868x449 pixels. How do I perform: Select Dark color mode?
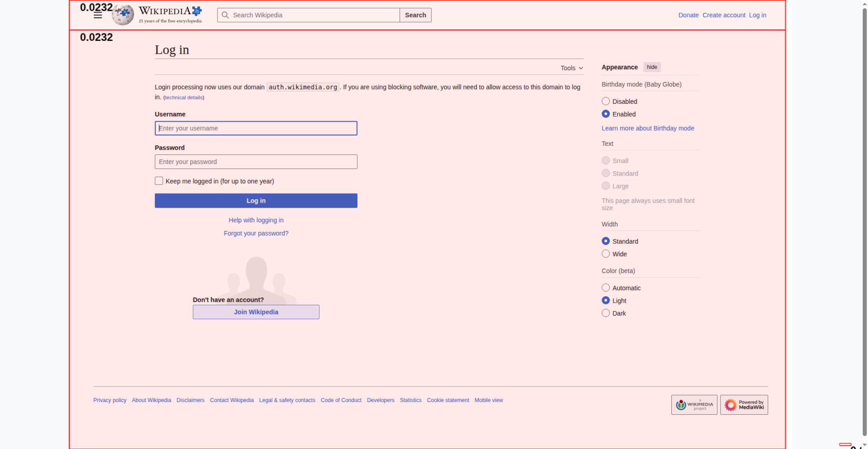(x=606, y=313)
